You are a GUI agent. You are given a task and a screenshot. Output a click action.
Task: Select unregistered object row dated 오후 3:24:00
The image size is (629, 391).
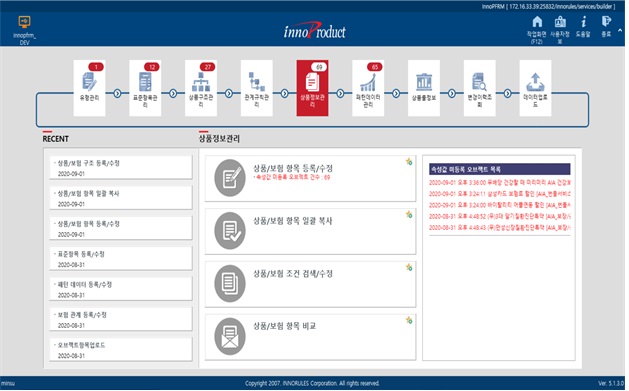(499, 205)
